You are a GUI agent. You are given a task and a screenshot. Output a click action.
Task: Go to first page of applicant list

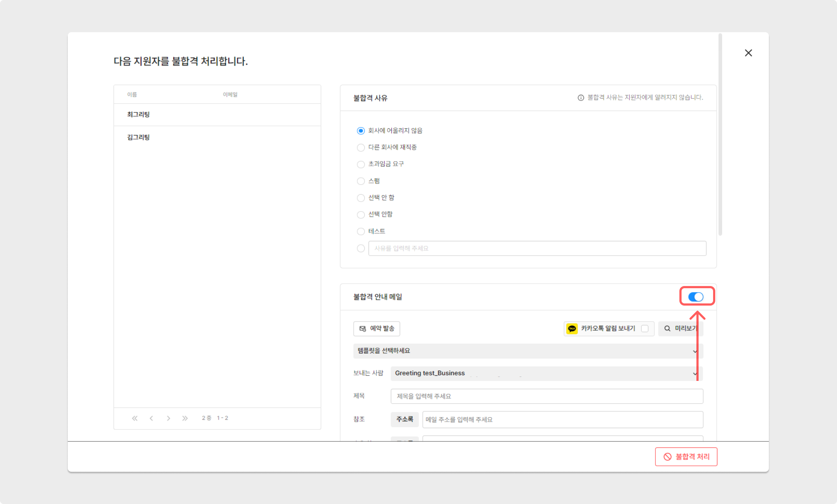point(135,418)
